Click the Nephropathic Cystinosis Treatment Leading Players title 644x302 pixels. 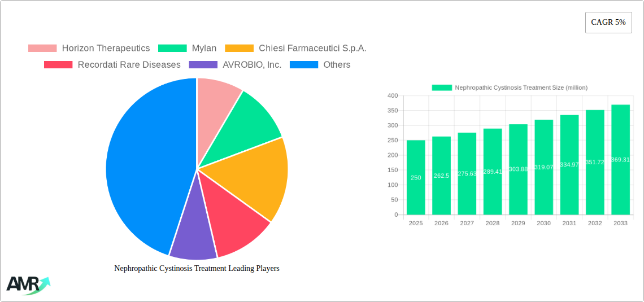(x=197, y=269)
